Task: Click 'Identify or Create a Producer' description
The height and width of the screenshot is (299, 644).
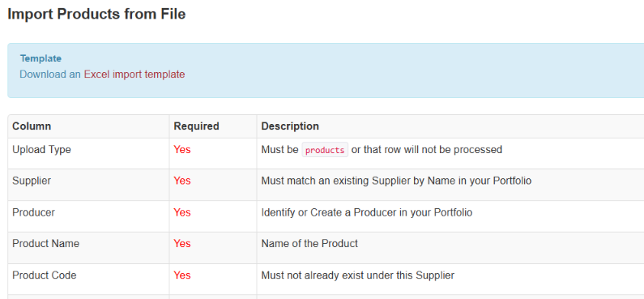Action: pos(367,212)
